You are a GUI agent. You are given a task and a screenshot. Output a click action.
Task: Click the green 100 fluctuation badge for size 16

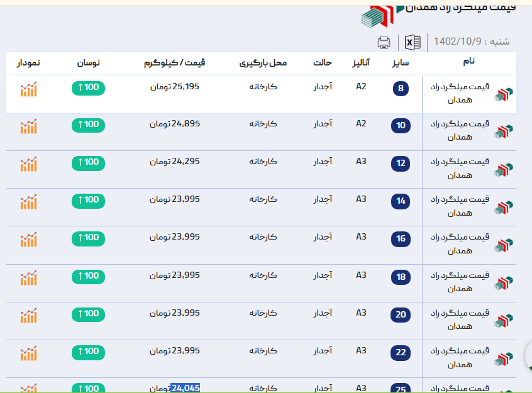[x=88, y=238]
